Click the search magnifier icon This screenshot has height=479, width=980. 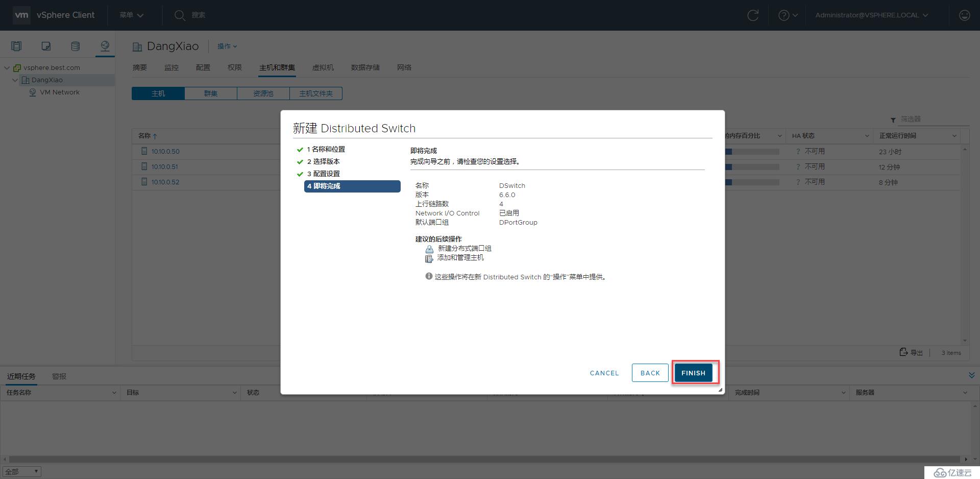(x=179, y=15)
